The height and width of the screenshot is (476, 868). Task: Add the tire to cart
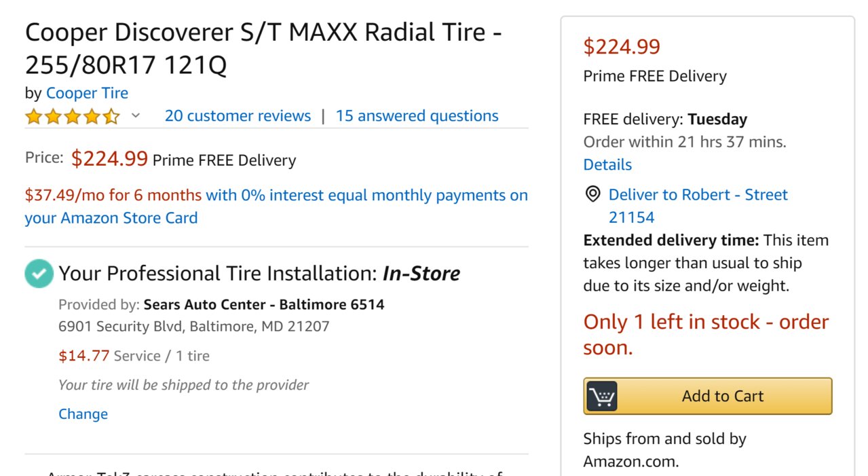[707, 396]
